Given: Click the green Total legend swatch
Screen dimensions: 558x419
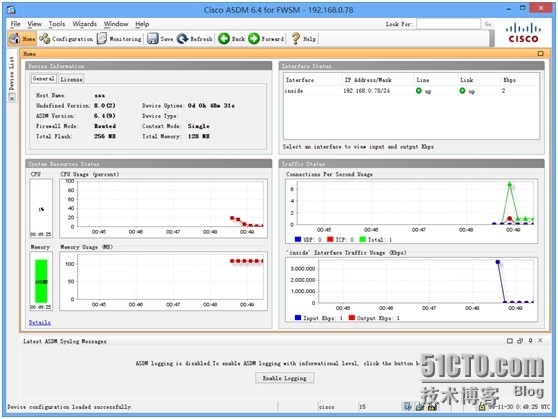Looking at the screenshot, I should pos(362,239).
